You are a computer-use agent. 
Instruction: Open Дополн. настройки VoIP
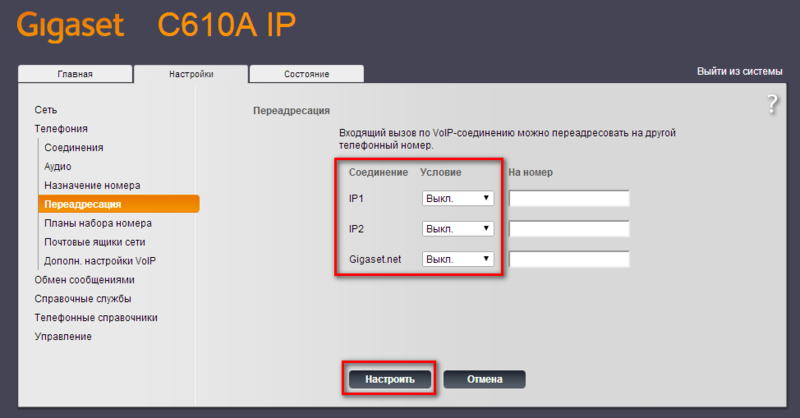point(100,261)
